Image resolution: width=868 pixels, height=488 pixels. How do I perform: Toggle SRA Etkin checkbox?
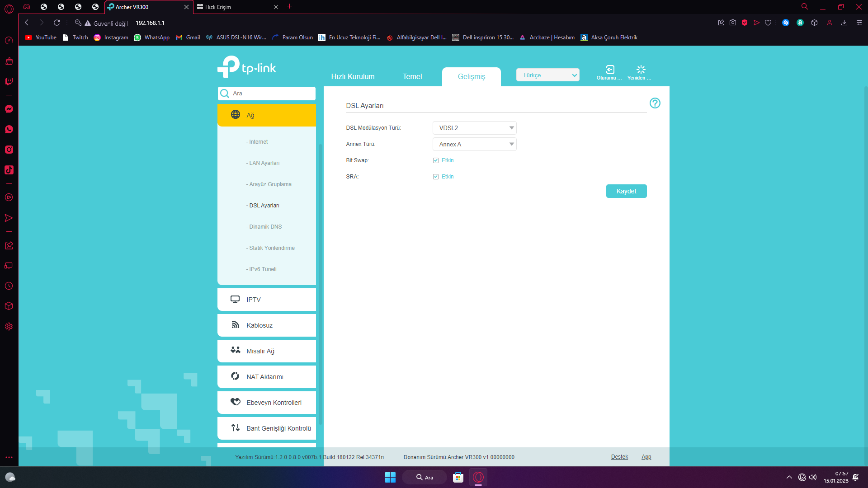point(436,177)
